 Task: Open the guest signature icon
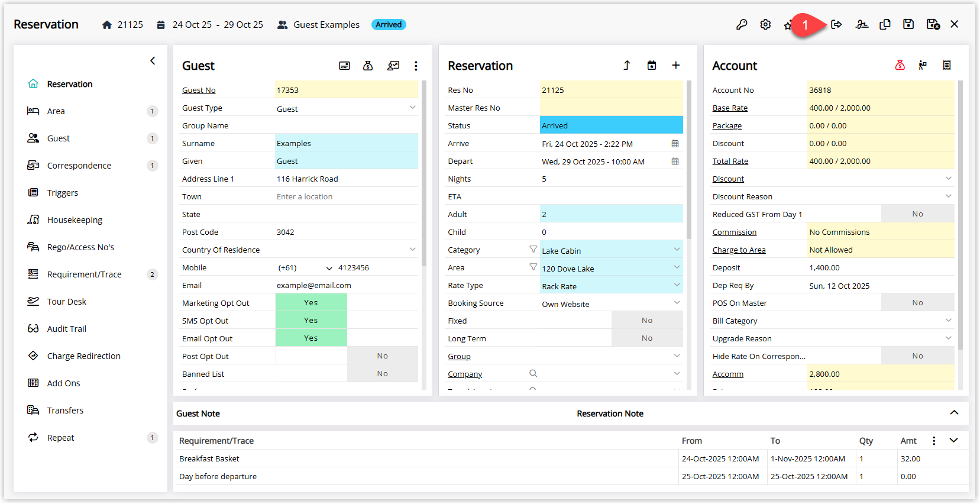click(x=862, y=24)
